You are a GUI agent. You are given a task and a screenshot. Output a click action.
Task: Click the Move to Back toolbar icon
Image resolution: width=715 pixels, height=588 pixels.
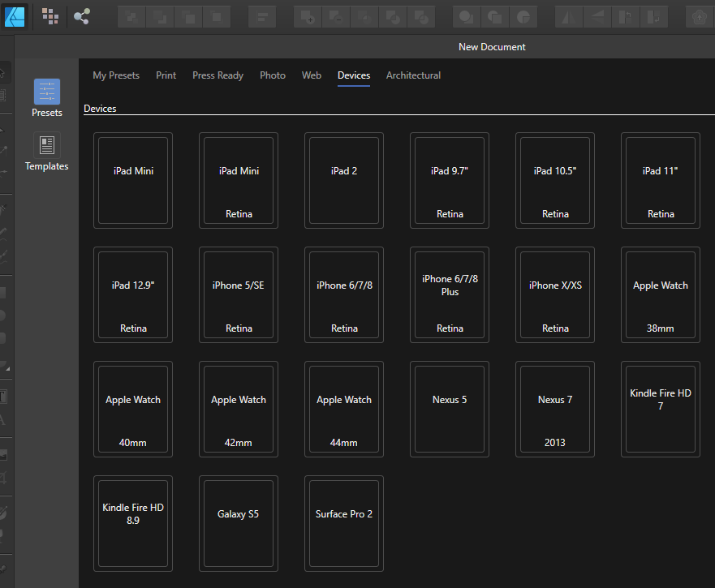click(x=131, y=17)
